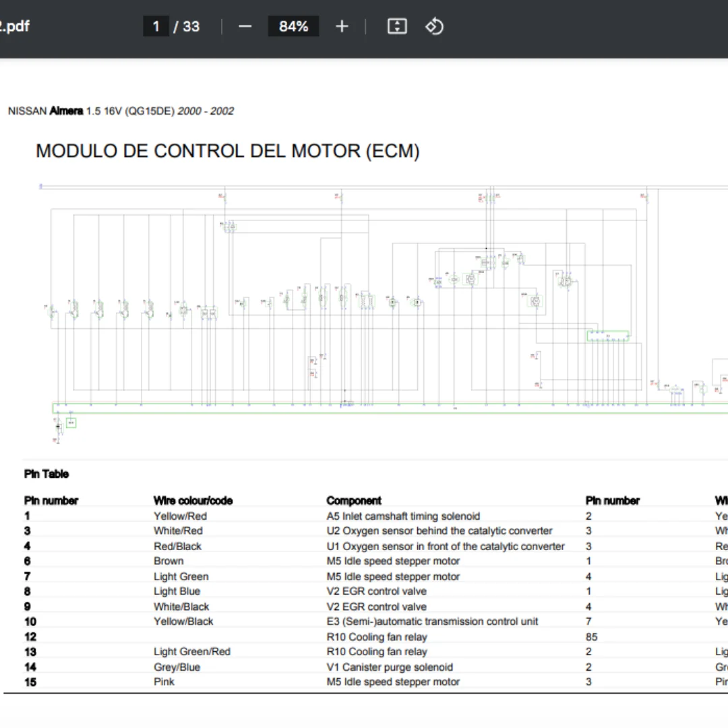Click the '85' component pin value
Screen dimensions: 728x728
[592, 636]
